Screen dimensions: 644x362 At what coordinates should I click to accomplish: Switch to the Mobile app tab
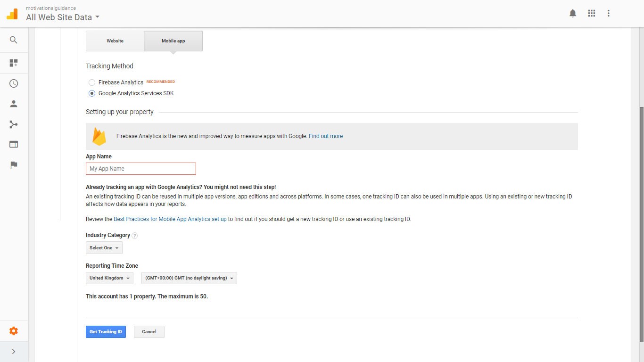click(x=173, y=41)
